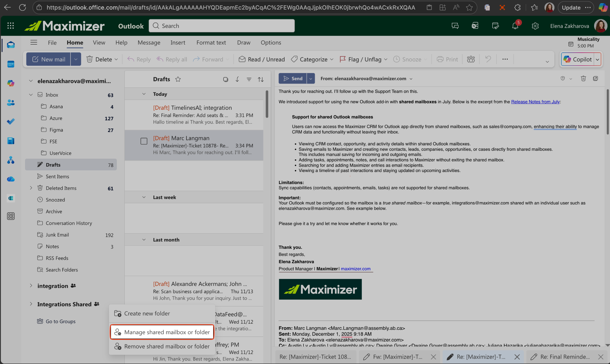This screenshot has height=364, width=610.
Task: Open Send options dropdown arrow
Action: 311,79
